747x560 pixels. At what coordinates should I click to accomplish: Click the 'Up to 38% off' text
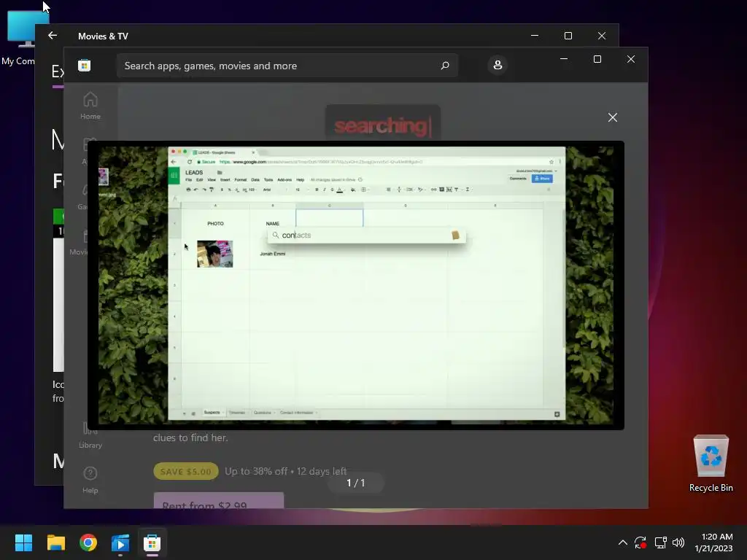256,472
